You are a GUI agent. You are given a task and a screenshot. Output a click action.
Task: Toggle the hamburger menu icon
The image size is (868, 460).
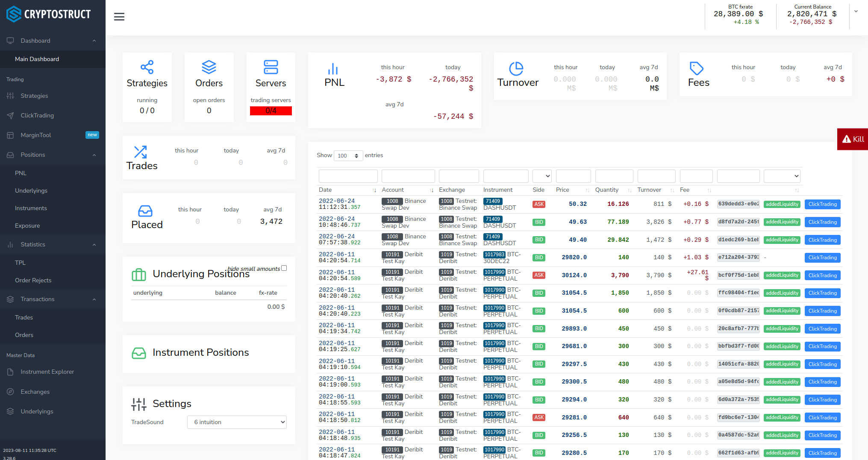(119, 17)
